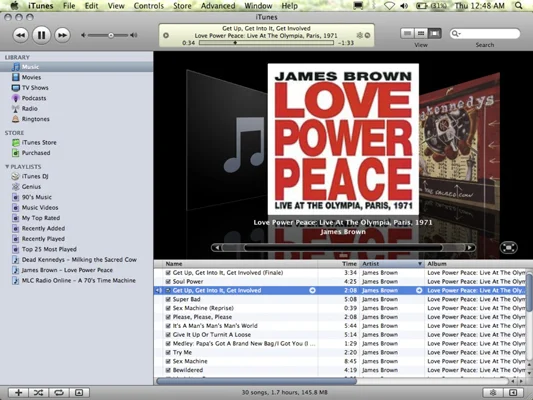Viewport: 533px width, 400px height.
Task: Uncheck Please, Please, Please checkbox
Action: [168, 317]
